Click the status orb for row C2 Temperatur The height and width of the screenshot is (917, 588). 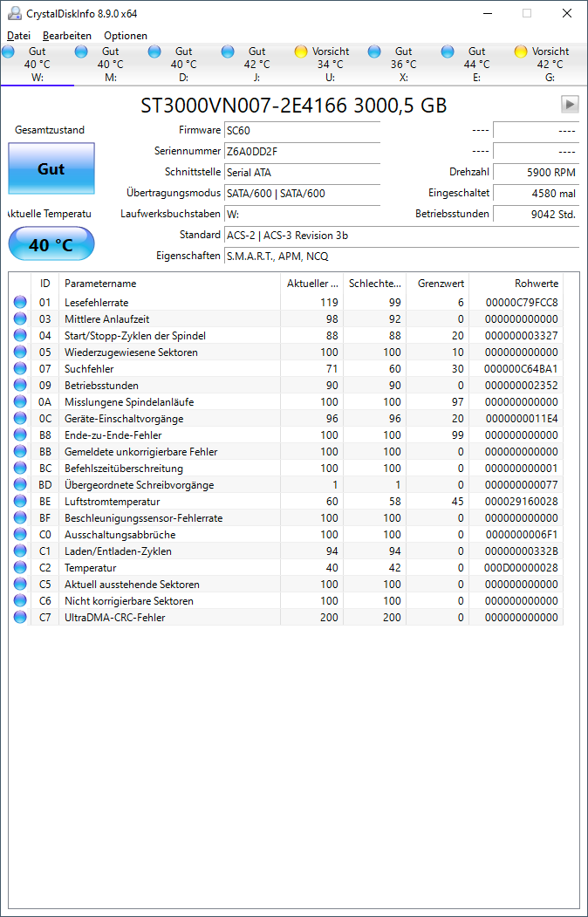click(20, 568)
